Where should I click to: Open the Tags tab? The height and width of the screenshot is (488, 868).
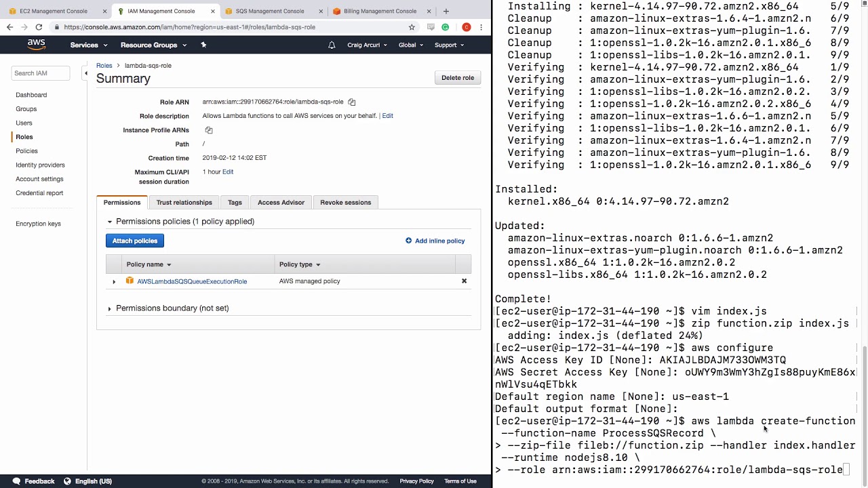[235, 202]
